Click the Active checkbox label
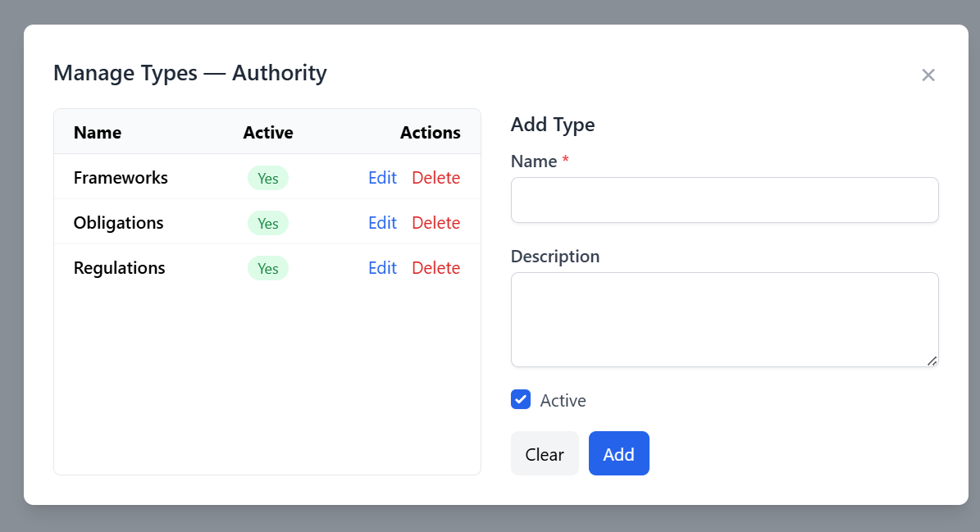Viewport: 980px width, 532px height. pos(563,401)
